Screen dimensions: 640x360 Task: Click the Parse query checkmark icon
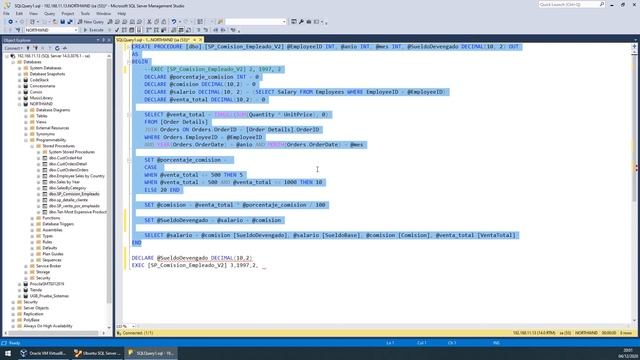(117, 30)
